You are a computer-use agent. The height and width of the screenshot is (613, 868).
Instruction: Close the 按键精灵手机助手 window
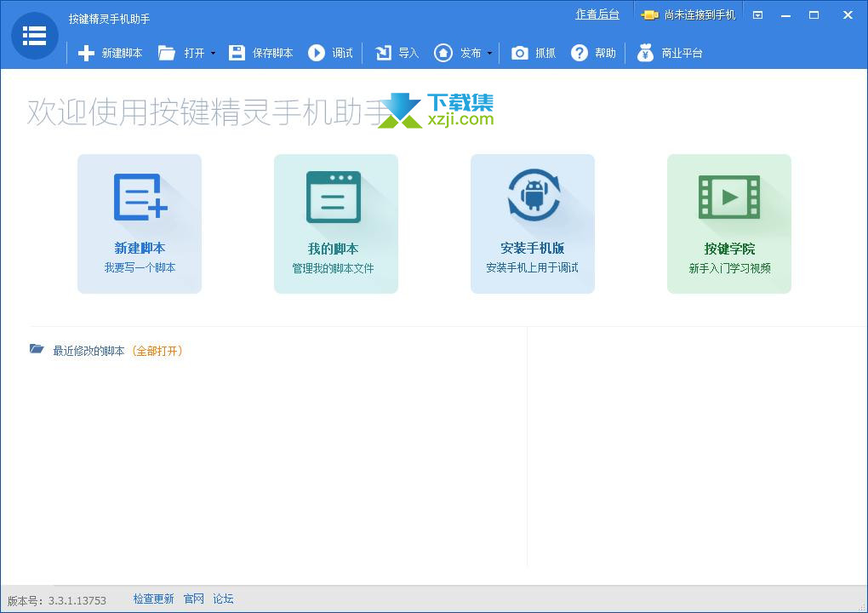[848, 15]
